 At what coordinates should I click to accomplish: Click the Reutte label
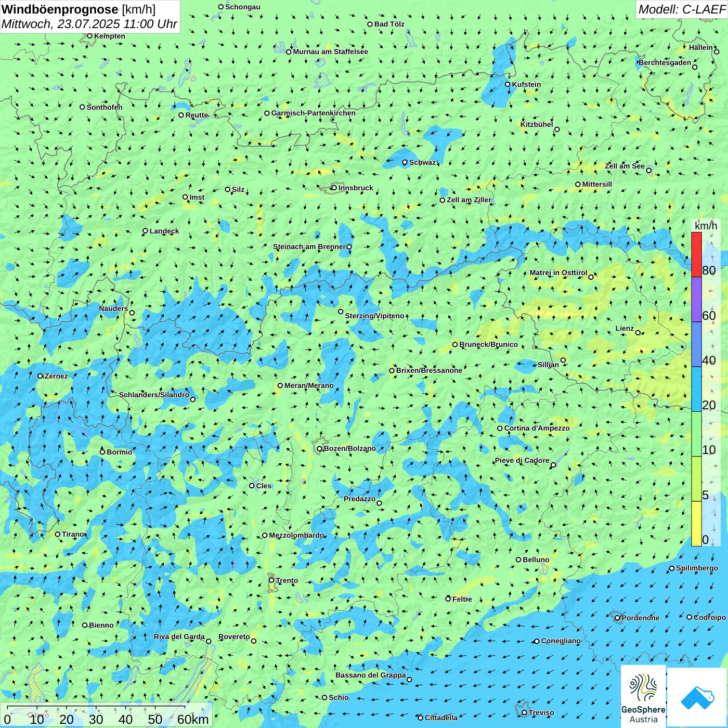pyautogui.click(x=197, y=115)
